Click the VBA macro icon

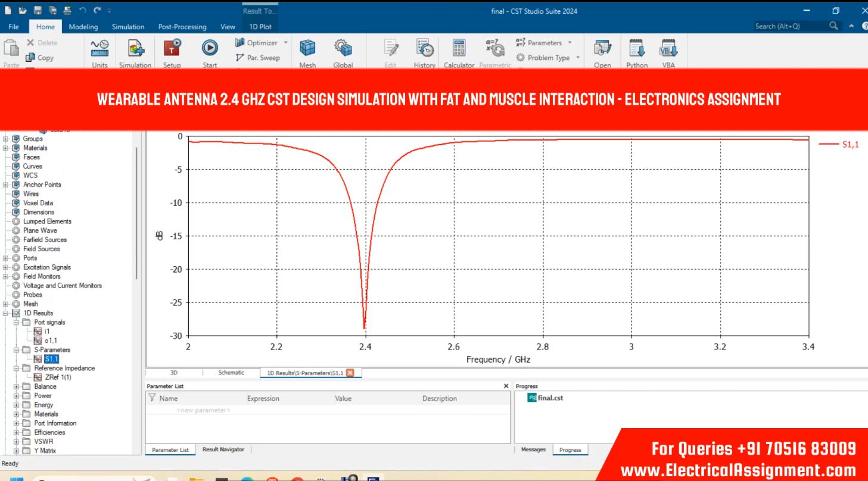[668, 49]
